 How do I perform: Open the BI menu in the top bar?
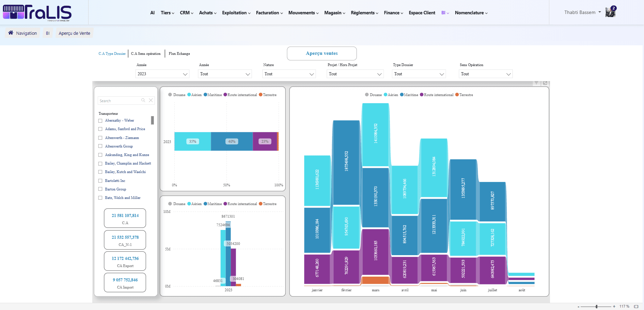pyautogui.click(x=445, y=13)
